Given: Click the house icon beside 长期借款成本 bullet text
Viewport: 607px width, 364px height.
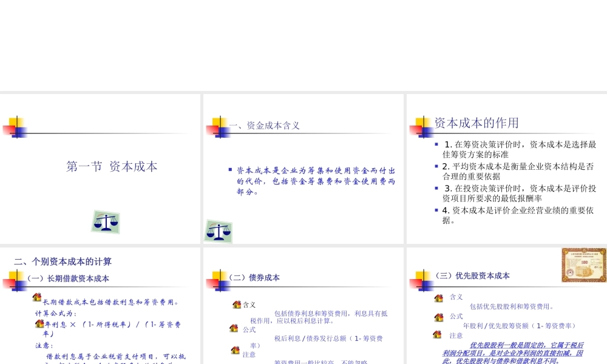Looking at the screenshot, I should click(x=36, y=298).
